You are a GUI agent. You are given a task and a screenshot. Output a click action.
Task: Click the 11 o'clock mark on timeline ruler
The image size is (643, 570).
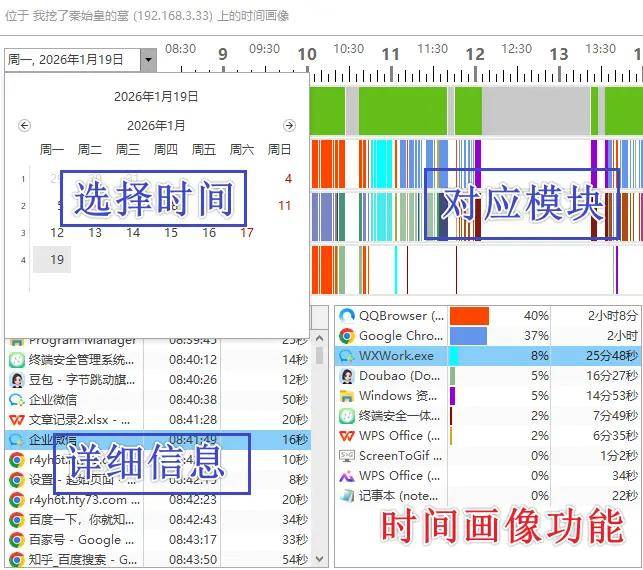tap(391, 55)
